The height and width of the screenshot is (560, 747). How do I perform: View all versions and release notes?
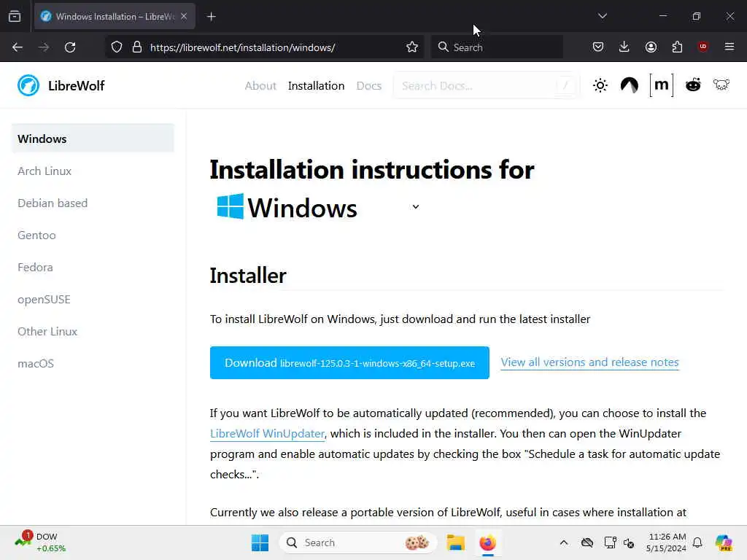pos(589,362)
